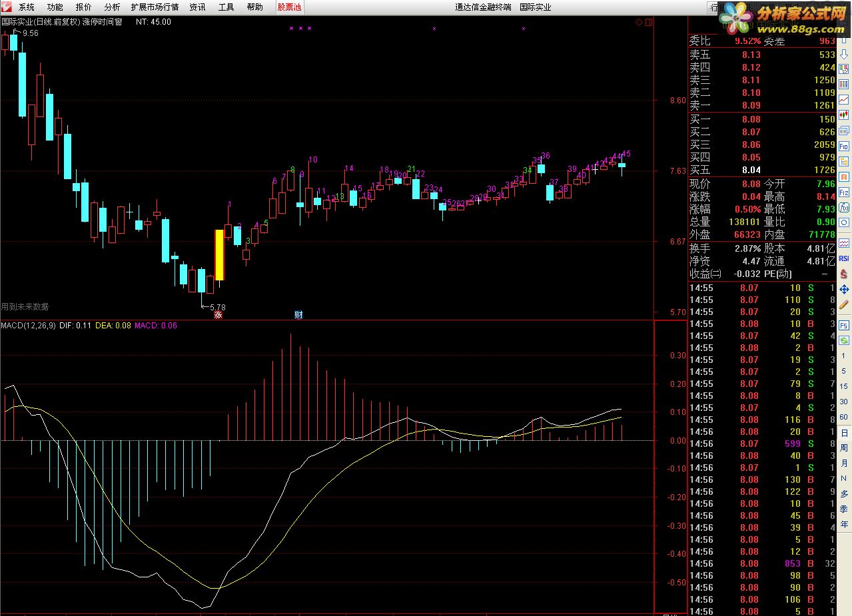Open the 资讯 menu

pyautogui.click(x=197, y=7)
